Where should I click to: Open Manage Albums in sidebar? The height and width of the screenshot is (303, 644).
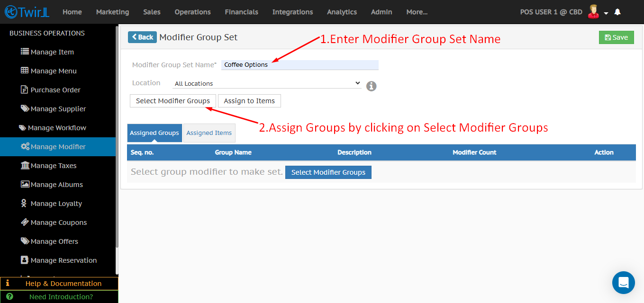tap(56, 185)
